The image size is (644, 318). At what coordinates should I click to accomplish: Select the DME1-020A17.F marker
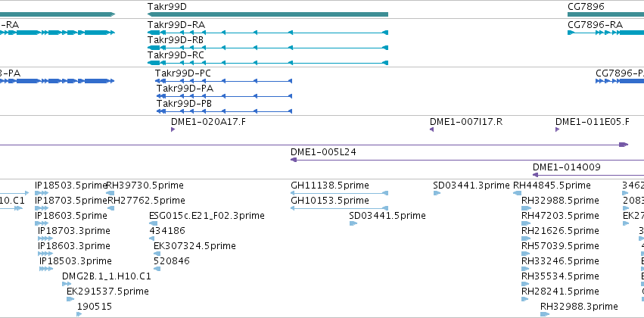(x=173, y=129)
